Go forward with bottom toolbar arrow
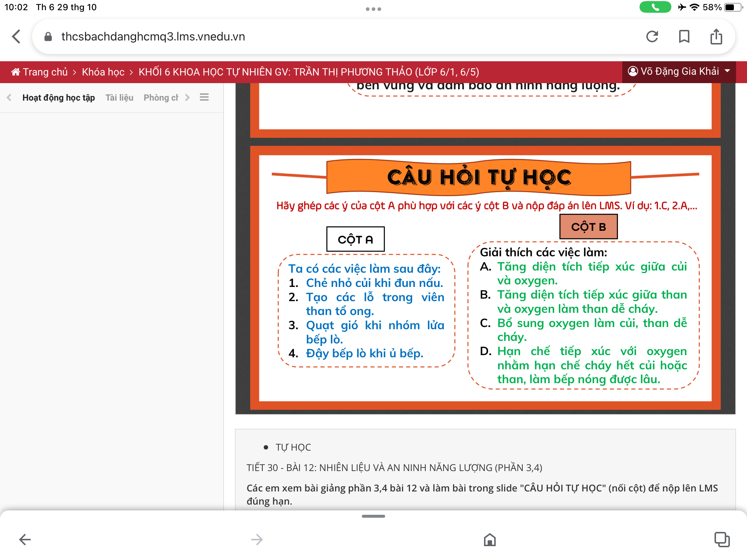The width and height of the screenshot is (747, 560). (257, 540)
